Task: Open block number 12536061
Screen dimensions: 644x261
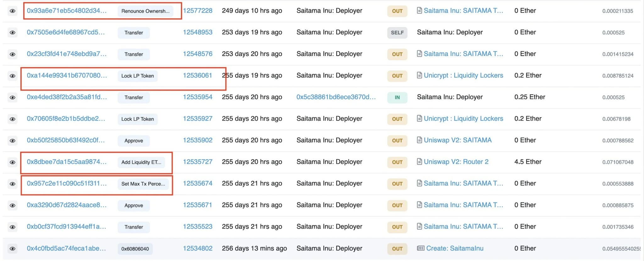Action: tap(197, 75)
